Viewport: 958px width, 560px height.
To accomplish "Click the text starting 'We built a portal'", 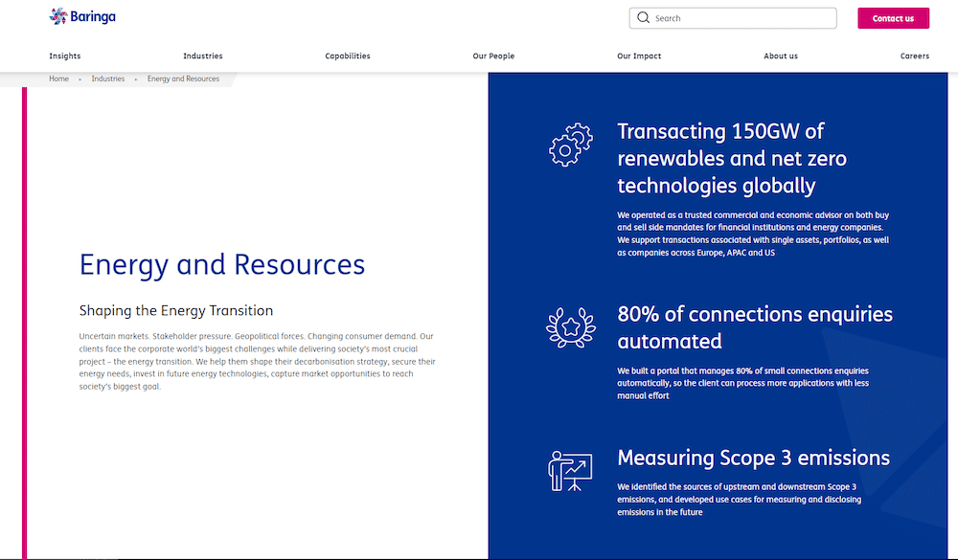I will click(x=743, y=383).
